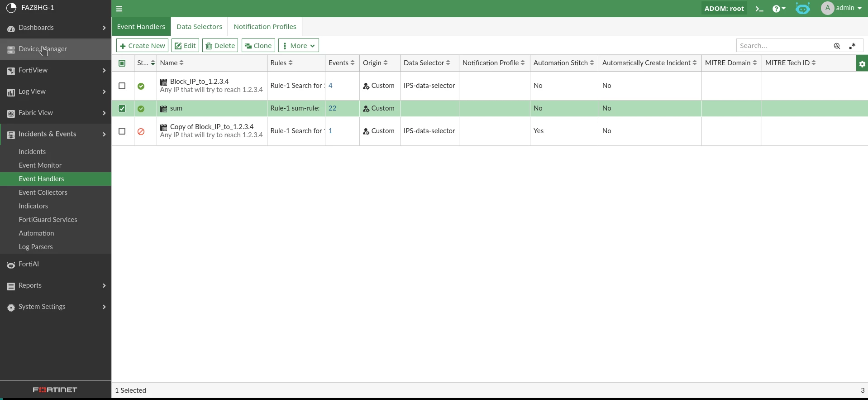
Task: Sort by Automatically Create Incident column
Action: tap(650, 63)
